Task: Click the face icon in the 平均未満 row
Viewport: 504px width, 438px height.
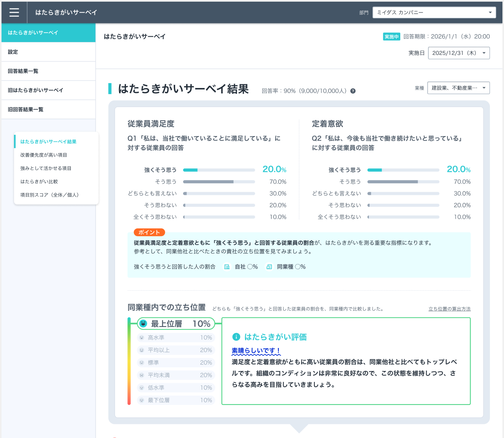Action: click(142, 375)
